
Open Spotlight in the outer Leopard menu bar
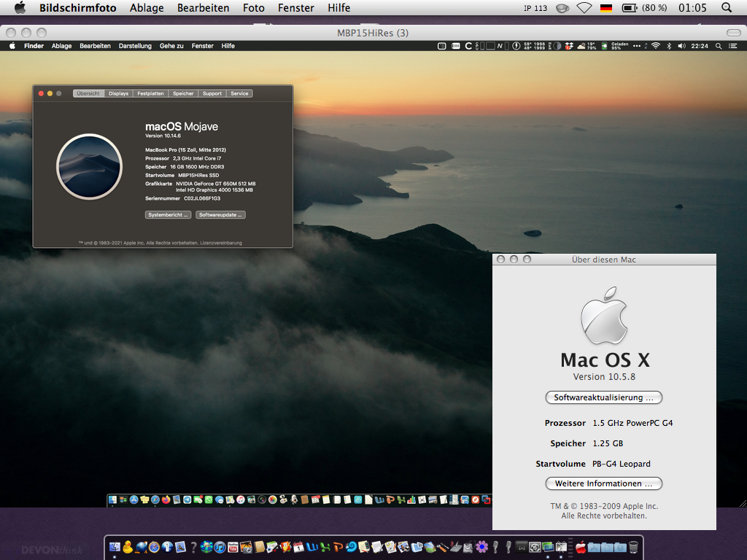(x=727, y=7)
